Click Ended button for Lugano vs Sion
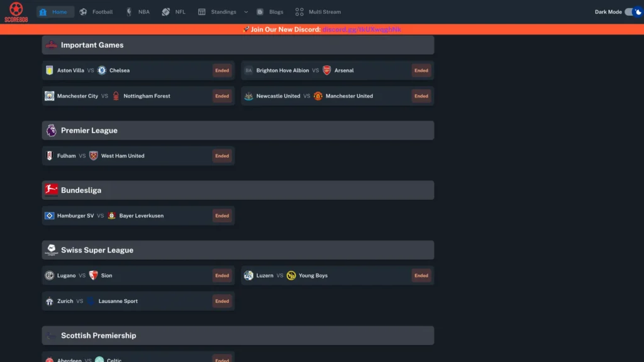Viewport: 644px width, 362px height. (222, 275)
